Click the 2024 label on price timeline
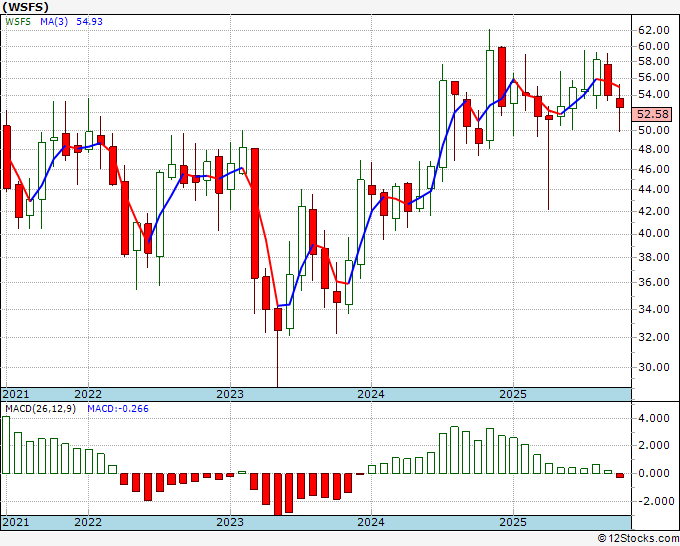The height and width of the screenshot is (546, 680). [371, 394]
